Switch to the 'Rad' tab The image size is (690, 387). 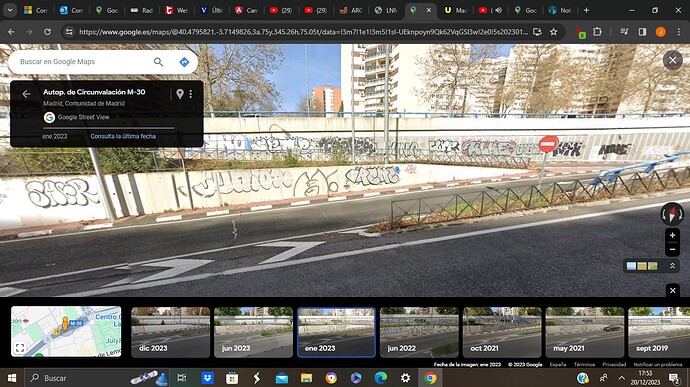(142, 10)
